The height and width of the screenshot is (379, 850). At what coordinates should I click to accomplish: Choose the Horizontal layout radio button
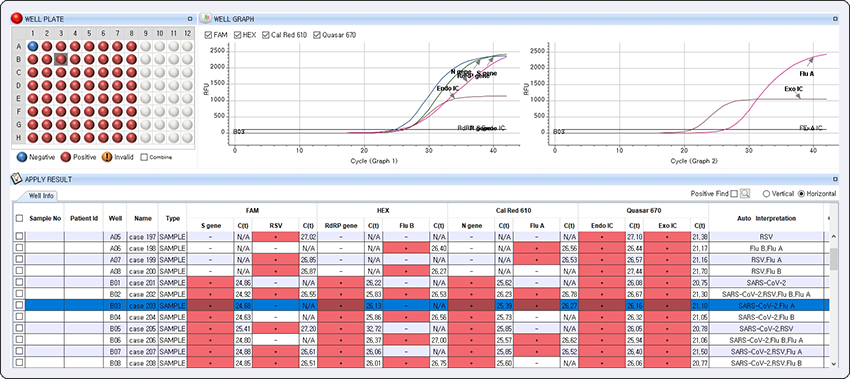802,194
